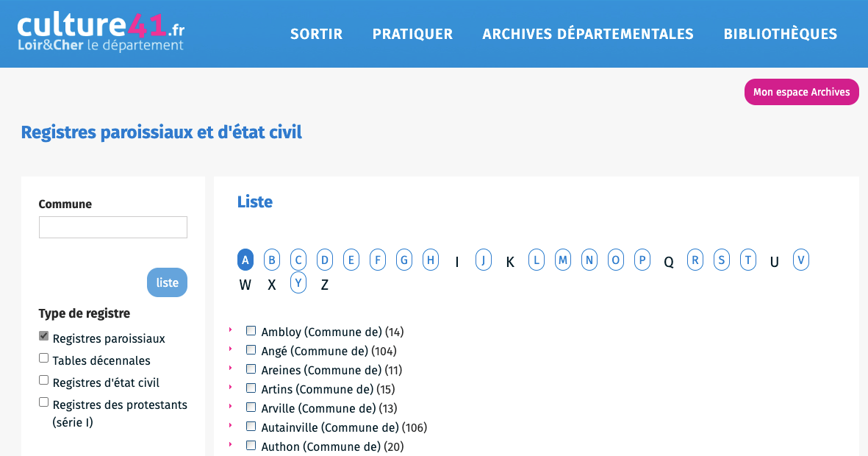Check the Ambloy commune checkbox
The image size is (868, 456).
pyautogui.click(x=251, y=330)
